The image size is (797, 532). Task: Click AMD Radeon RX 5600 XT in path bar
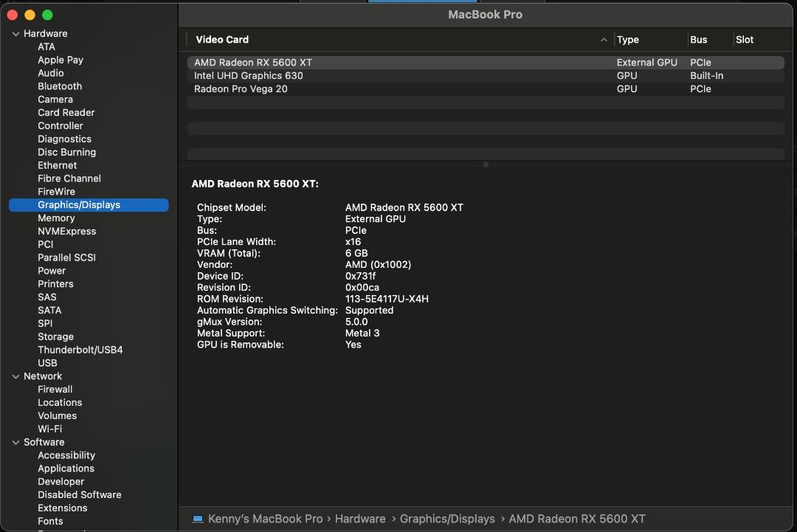pyautogui.click(x=577, y=519)
